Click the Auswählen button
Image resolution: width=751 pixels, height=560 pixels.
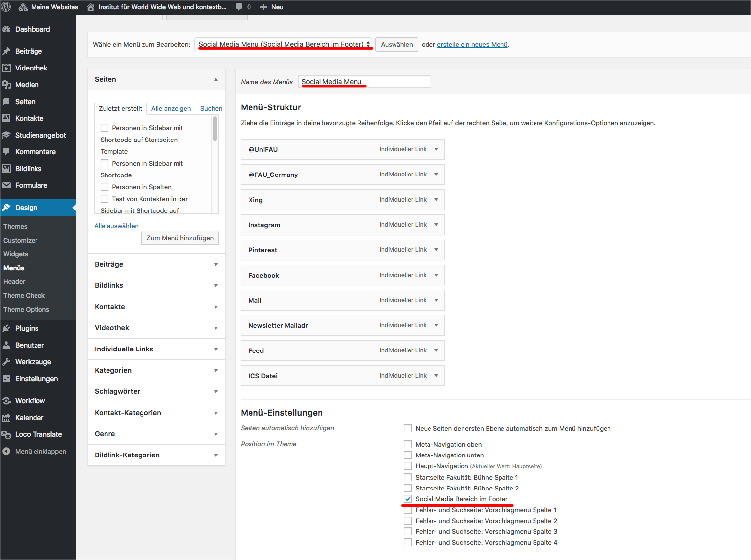[396, 44]
